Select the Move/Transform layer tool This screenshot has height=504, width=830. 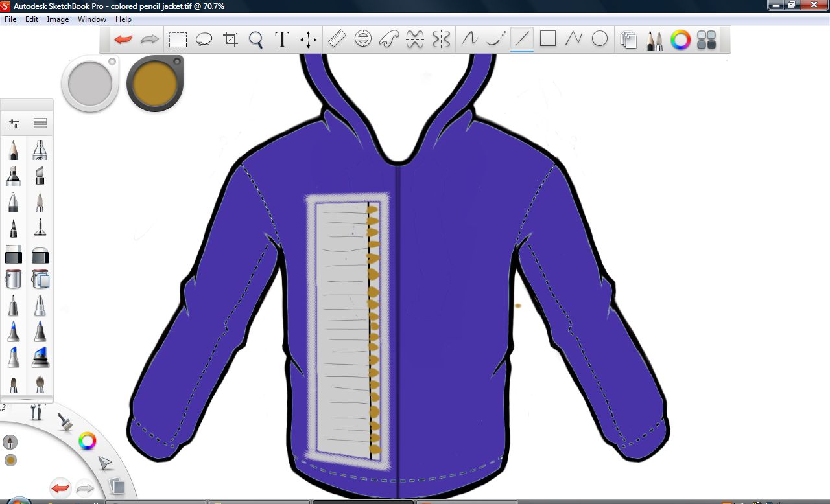click(308, 40)
